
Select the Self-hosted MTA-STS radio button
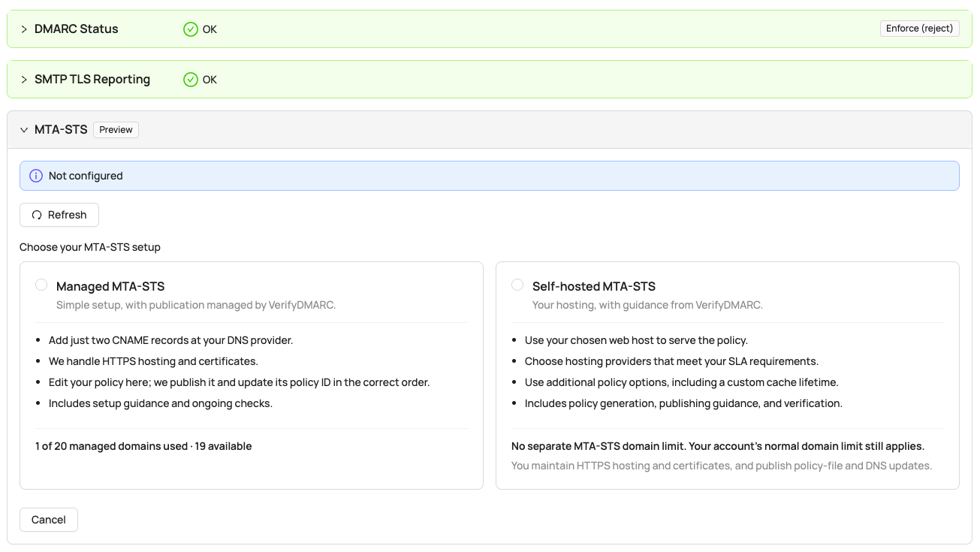tap(517, 285)
